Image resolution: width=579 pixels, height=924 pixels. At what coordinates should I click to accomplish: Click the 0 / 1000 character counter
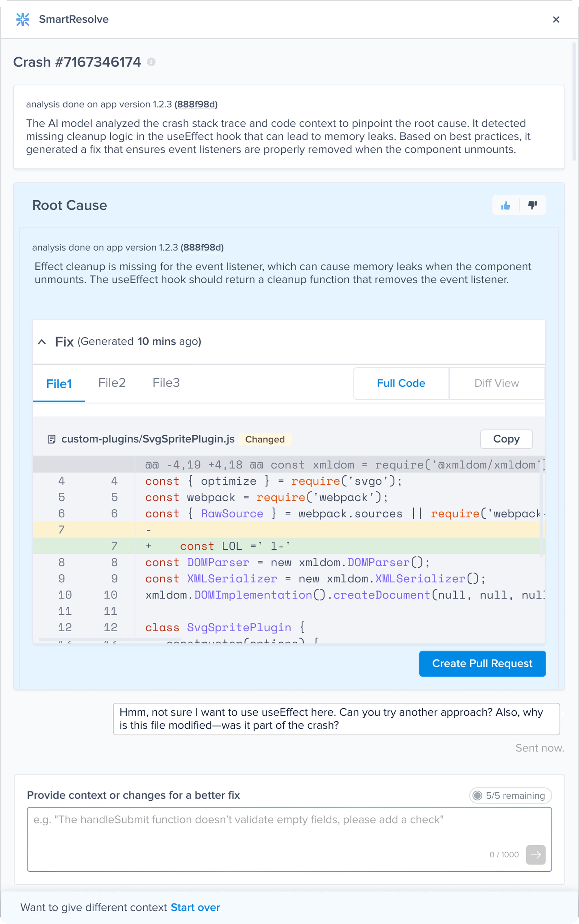pos(504,855)
